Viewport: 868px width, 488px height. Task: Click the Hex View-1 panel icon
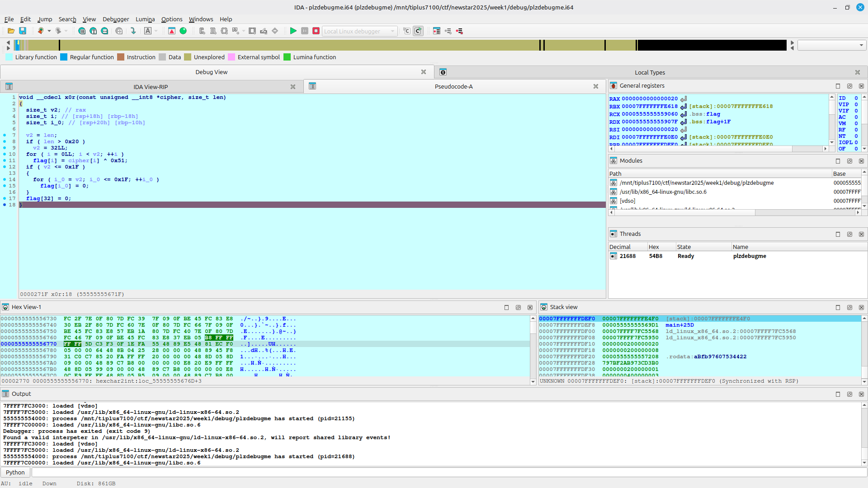point(5,307)
